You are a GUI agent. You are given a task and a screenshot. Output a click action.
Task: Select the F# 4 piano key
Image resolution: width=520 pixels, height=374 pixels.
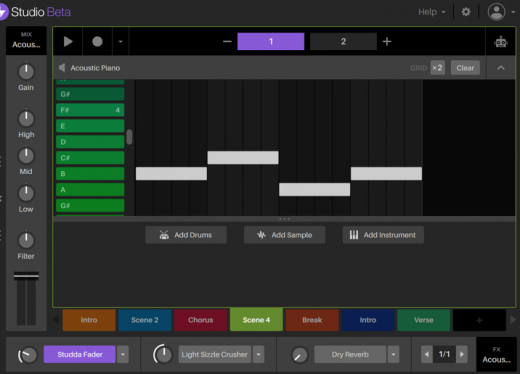click(90, 110)
